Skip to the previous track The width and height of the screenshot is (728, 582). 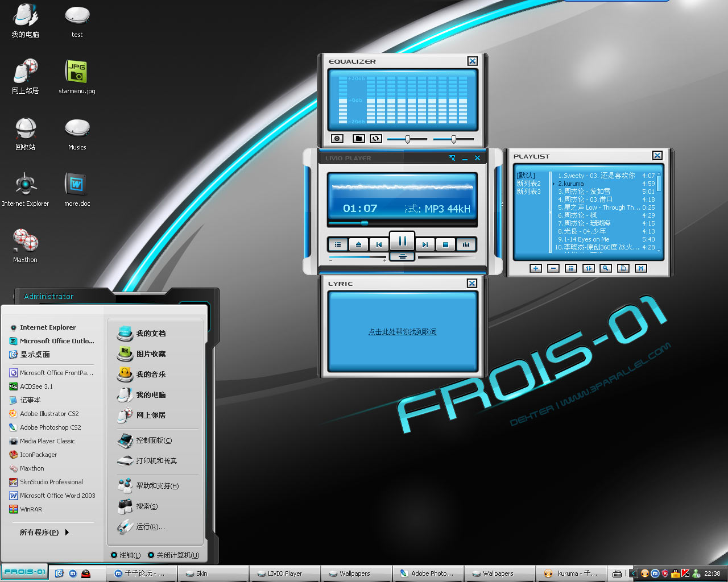coord(379,244)
